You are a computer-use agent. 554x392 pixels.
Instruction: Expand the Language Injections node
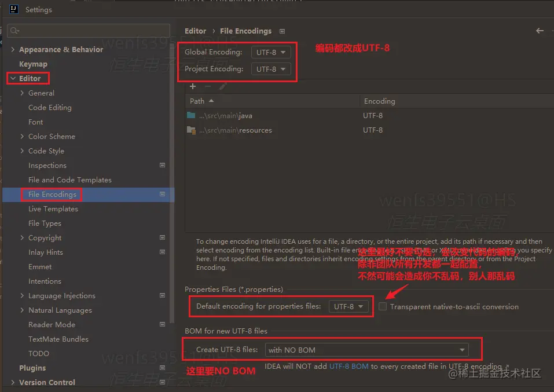(22, 295)
